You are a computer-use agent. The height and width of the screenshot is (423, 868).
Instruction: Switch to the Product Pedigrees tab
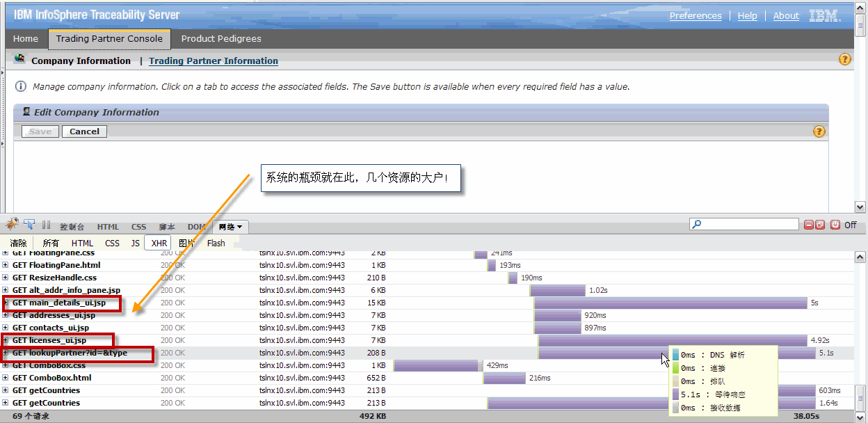221,39
